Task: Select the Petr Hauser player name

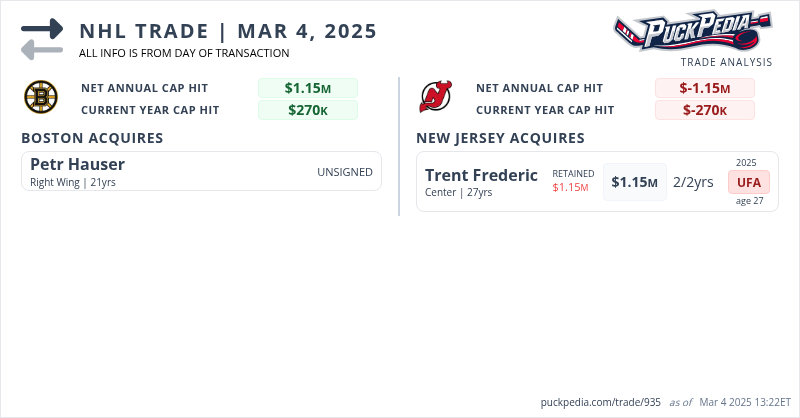Action: click(77, 164)
